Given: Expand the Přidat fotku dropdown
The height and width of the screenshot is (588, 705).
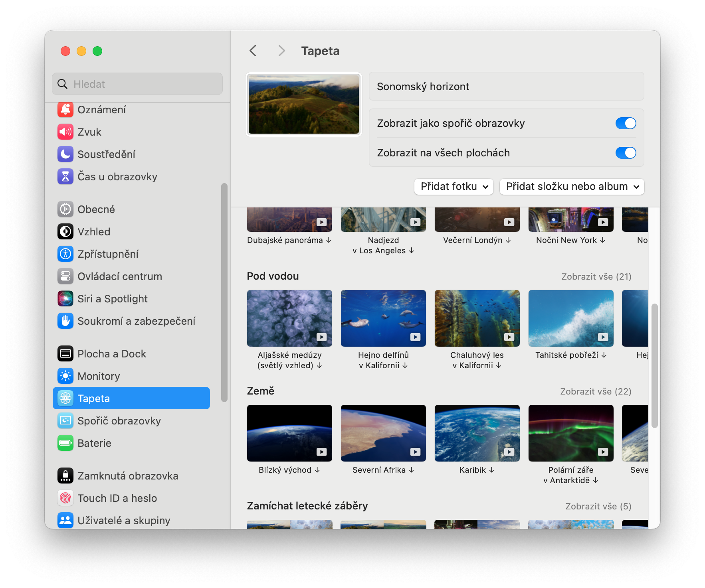Looking at the screenshot, I should coord(454,187).
